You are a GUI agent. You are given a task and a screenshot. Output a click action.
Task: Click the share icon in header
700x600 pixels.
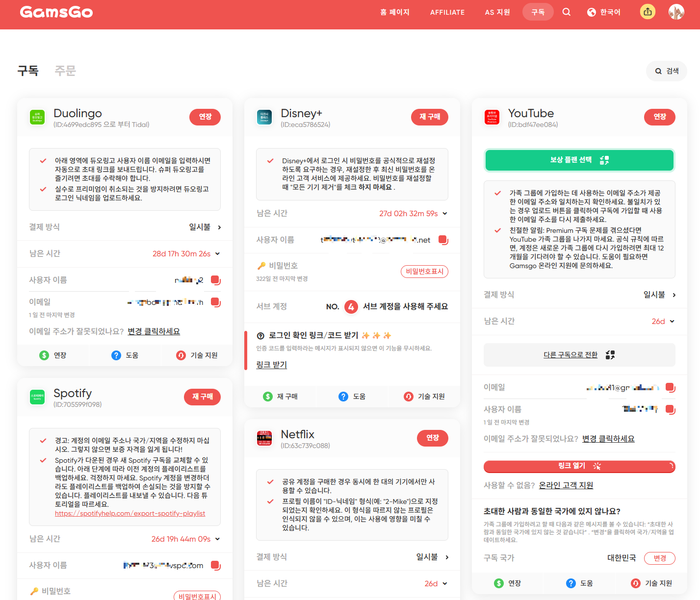point(648,12)
